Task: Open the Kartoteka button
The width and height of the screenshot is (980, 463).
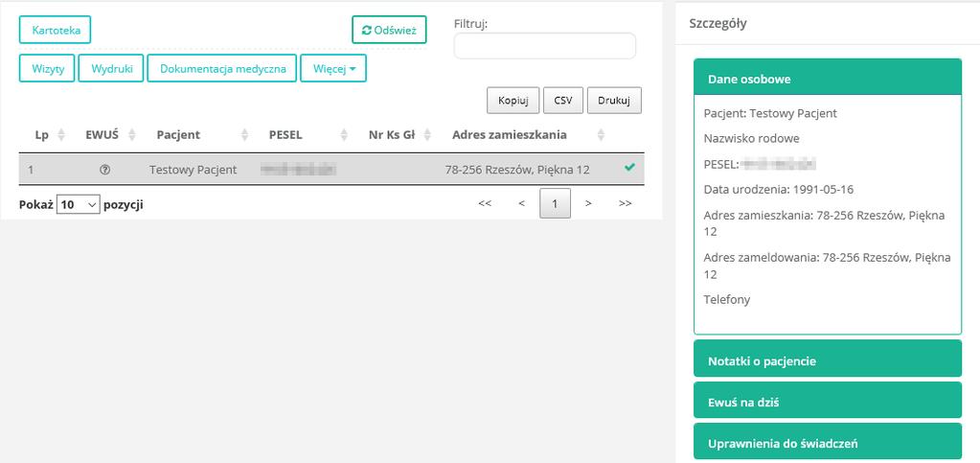Action: 55,30
